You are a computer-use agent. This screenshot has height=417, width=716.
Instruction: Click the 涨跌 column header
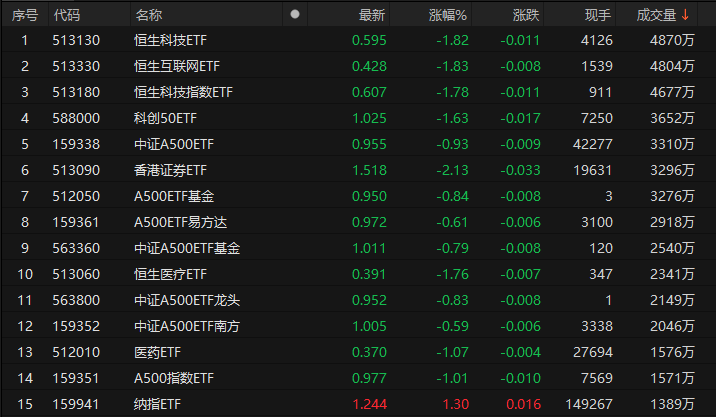[526, 15]
